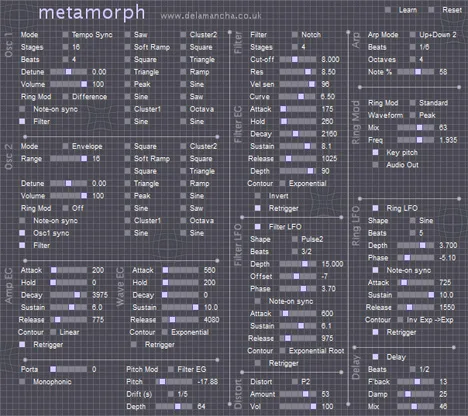Enable the Monophonic checkbox
468x416 pixels.
(22, 382)
